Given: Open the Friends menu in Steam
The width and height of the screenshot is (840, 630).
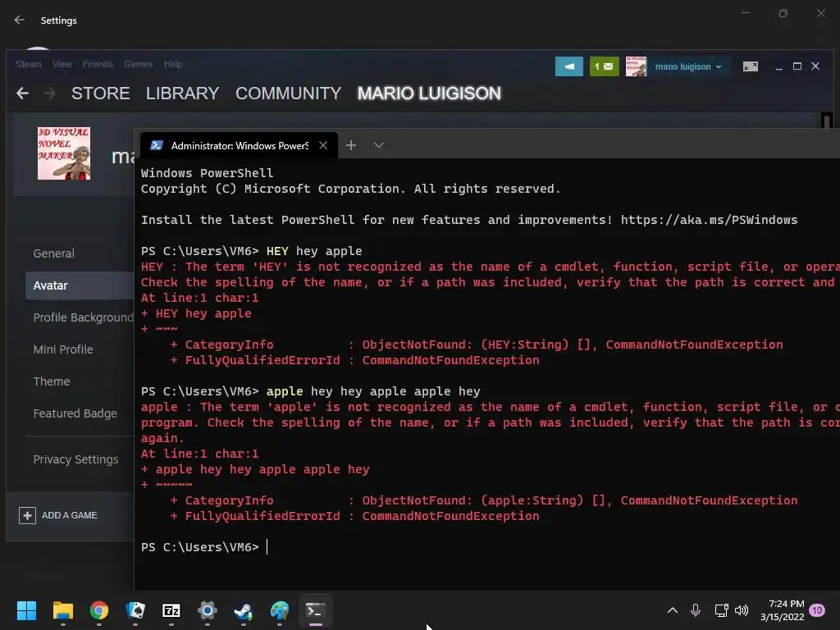Looking at the screenshot, I should pyautogui.click(x=98, y=64).
